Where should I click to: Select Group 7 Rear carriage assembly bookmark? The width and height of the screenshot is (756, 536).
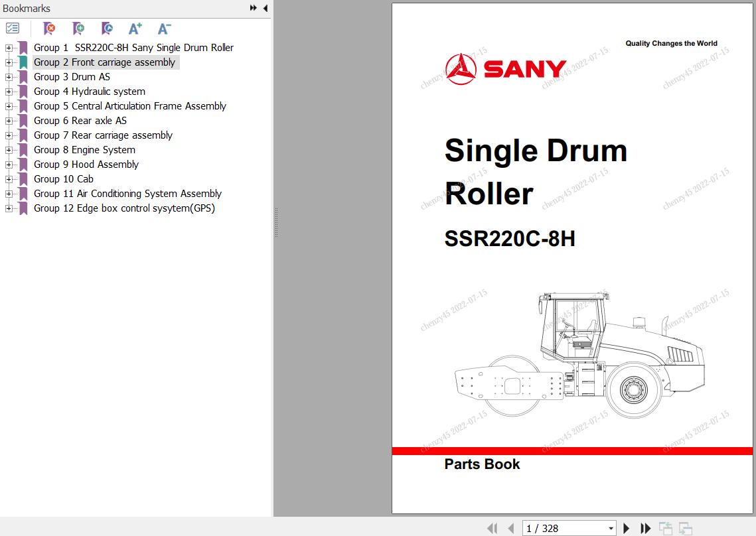coord(103,135)
